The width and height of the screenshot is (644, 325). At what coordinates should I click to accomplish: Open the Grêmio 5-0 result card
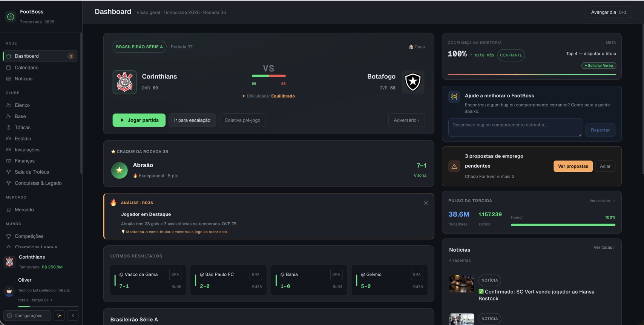pyautogui.click(x=389, y=280)
